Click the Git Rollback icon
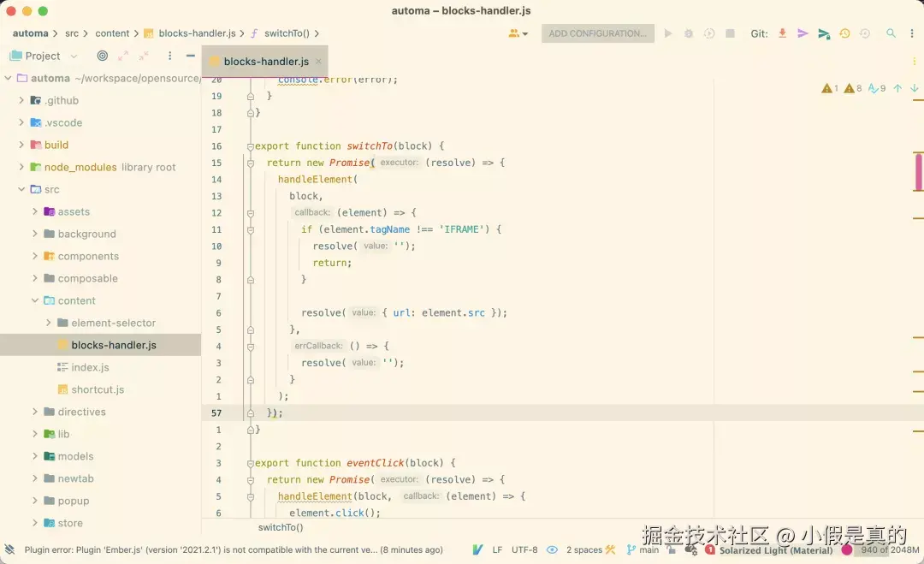924x564 pixels. (864, 33)
